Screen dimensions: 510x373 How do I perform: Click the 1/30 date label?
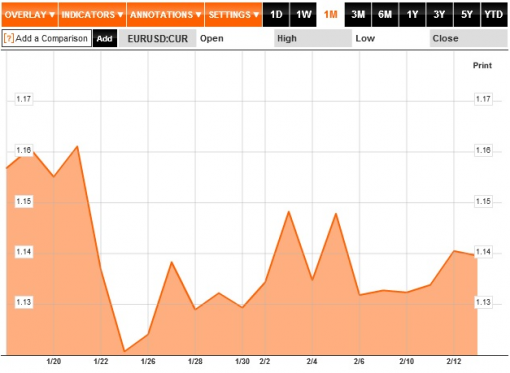tap(242, 361)
